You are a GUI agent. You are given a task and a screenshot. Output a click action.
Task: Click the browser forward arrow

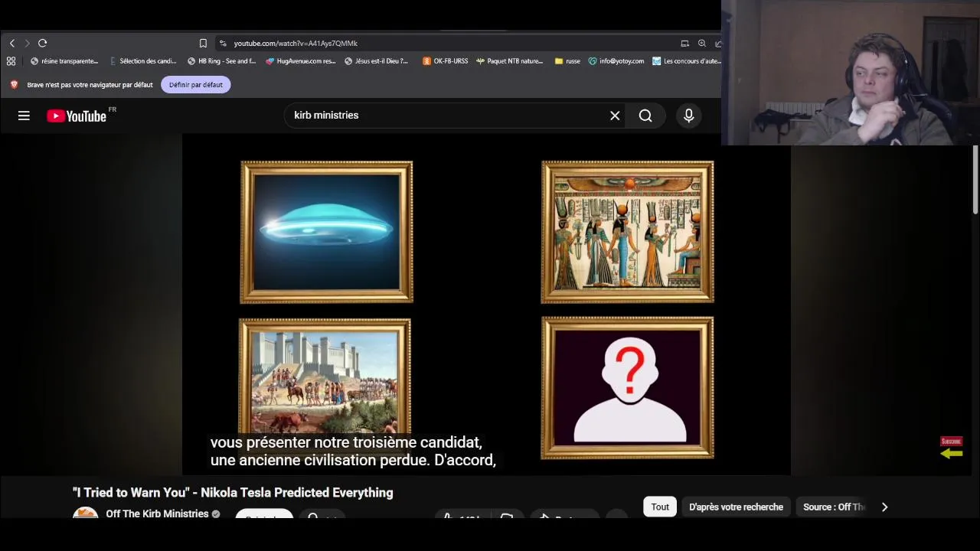point(27,44)
